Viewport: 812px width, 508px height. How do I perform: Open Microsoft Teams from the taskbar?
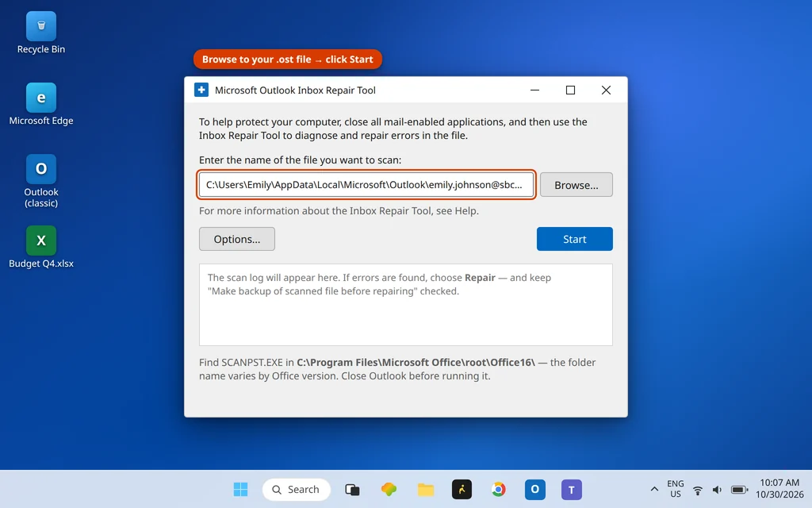pyautogui.click(x=572, y=489)
